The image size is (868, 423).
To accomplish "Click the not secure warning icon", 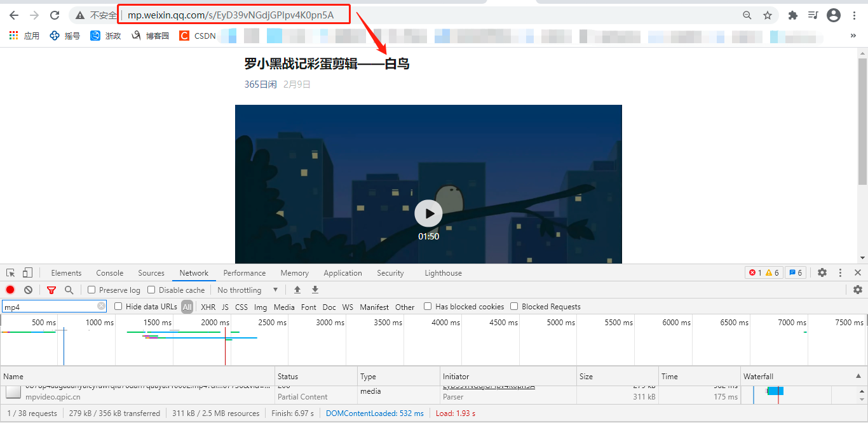I will pos(80,15).
